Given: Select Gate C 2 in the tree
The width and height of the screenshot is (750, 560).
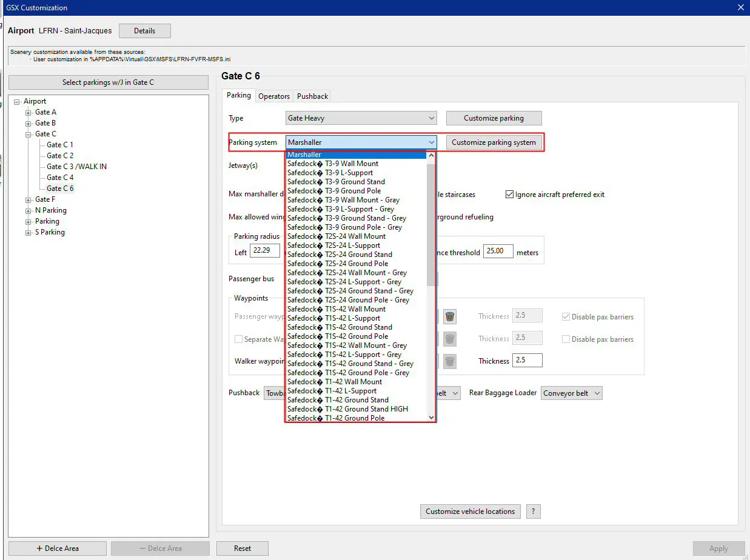Looking at the screenshot, I should 60,156.
